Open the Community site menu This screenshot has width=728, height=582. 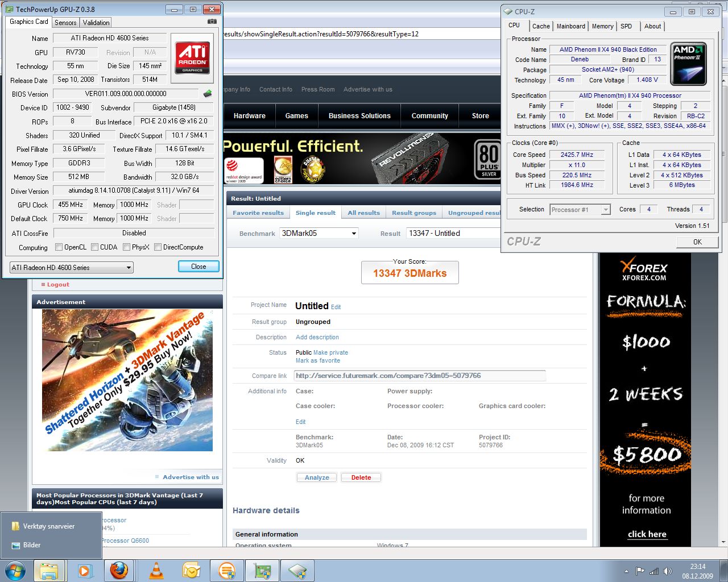[x=429, y=115]
